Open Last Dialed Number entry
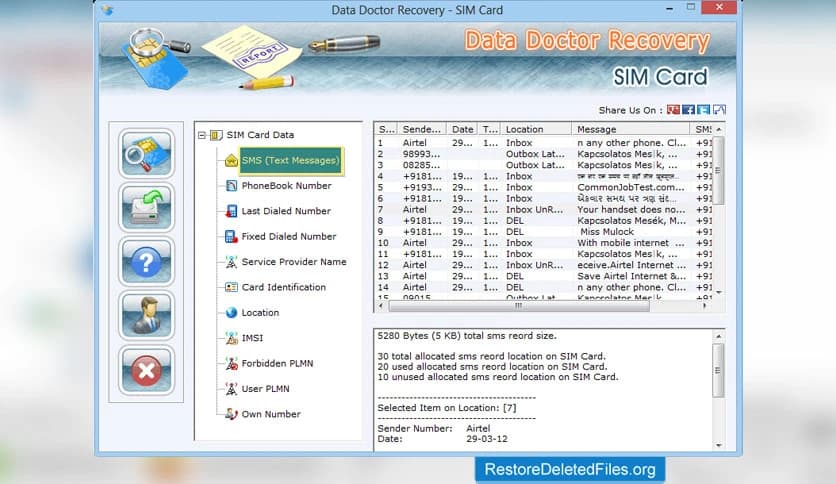 (286, 211)
